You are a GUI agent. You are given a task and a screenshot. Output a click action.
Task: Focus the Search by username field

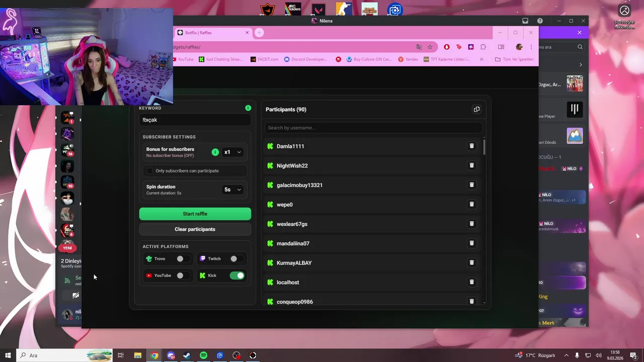coord(373,128)
